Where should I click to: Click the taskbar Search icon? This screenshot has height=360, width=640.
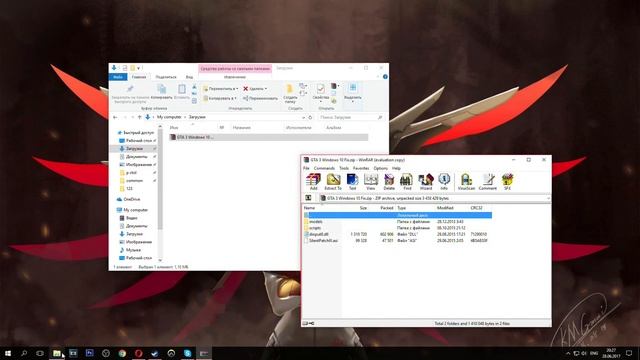(24, 353)
